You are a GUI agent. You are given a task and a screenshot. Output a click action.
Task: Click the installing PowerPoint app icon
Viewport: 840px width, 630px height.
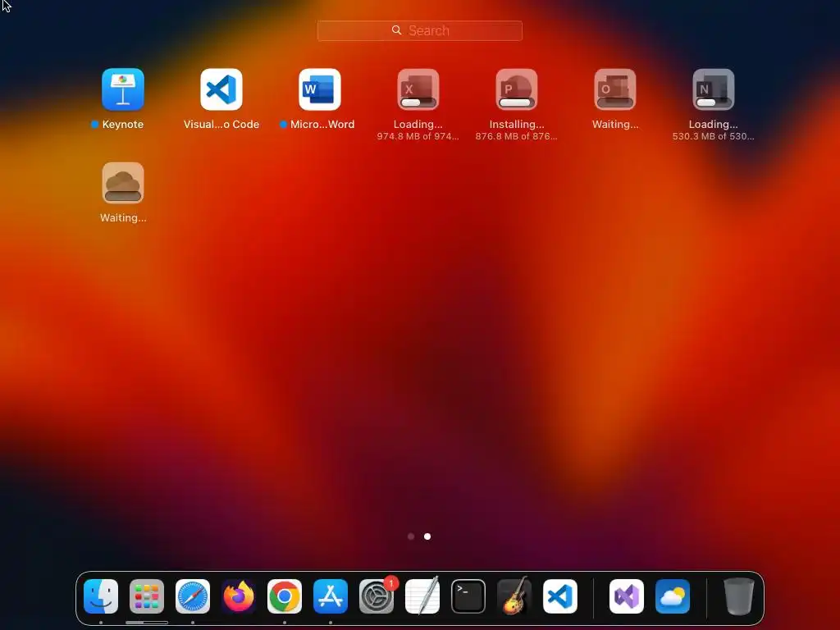(x=517, y=89)
